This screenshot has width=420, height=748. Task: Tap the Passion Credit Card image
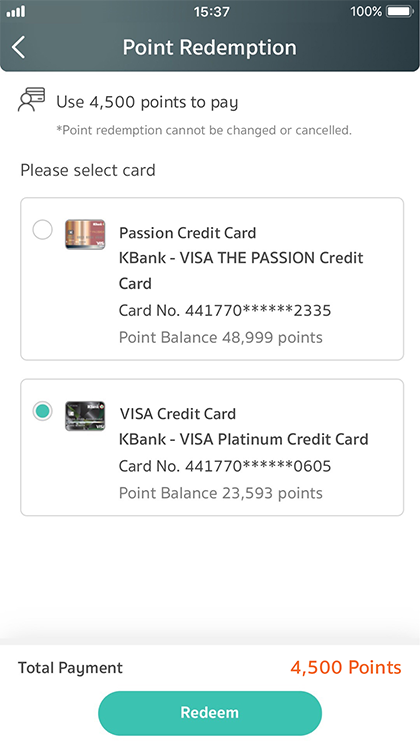click(85, 234)
